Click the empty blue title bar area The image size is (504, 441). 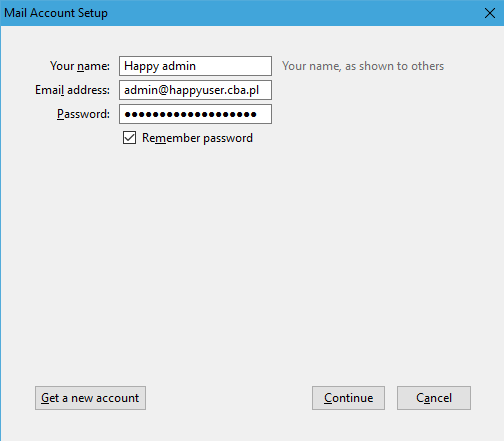click(293, 13)
